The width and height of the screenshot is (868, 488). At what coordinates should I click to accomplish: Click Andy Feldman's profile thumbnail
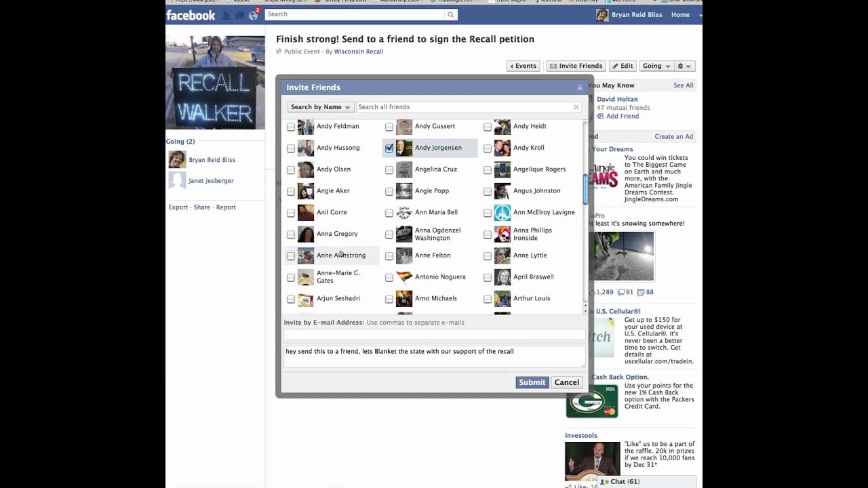[306, 127]
